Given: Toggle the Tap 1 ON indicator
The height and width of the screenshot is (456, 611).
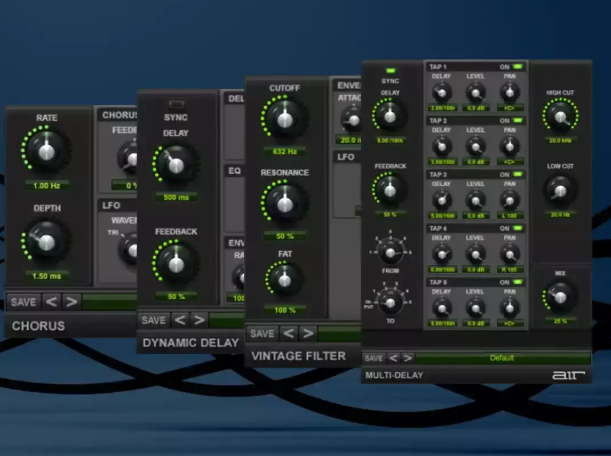Looking at the screenshot, I should pyautogui.click(x=518, y=66).
